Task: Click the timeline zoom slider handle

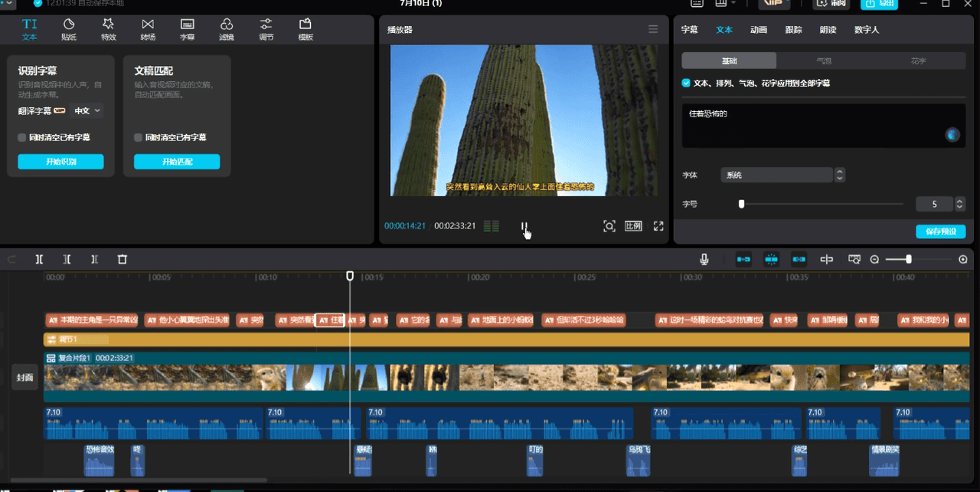Action: tap(909, 260)
